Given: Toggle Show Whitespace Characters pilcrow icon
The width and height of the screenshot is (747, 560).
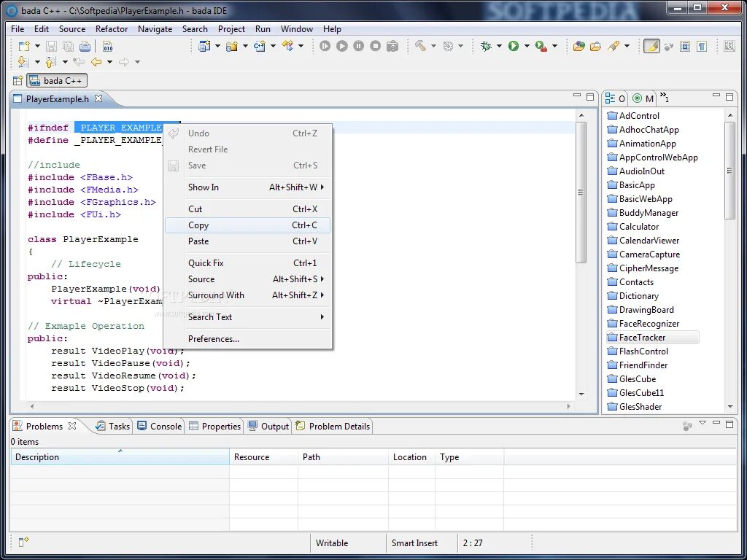Looking at the screenshot, I should click(701, 46).
